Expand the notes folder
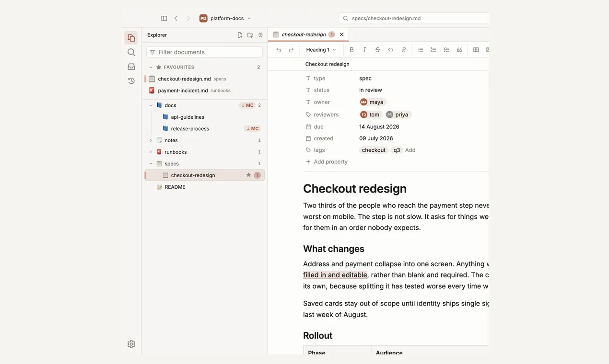The image size is (609, 364). (x=151, y=140)
